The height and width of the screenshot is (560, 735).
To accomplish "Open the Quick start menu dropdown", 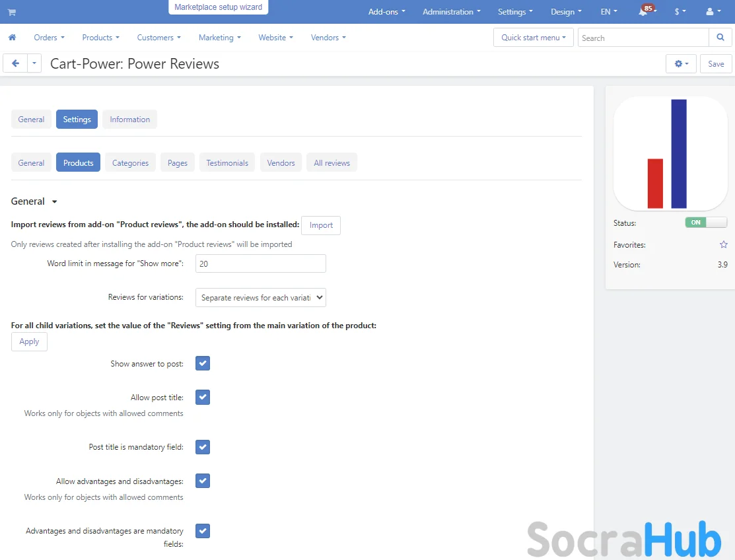I will pos(534,38).
